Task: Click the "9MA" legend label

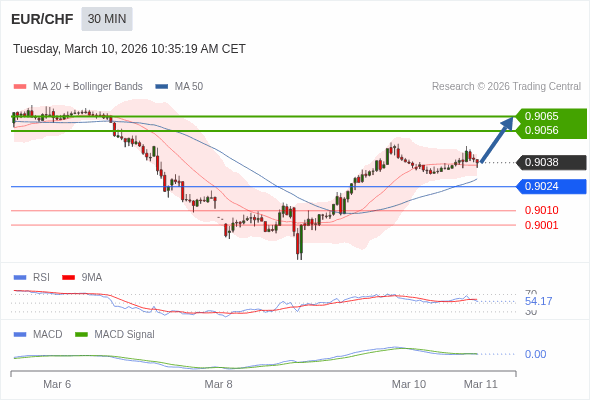Action: (92, 278)
